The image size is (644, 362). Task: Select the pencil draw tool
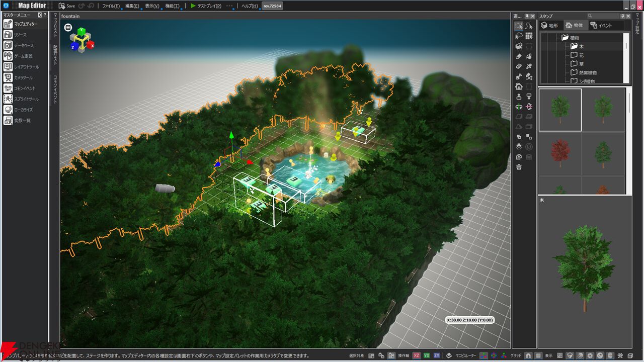[x=519, y=56]
